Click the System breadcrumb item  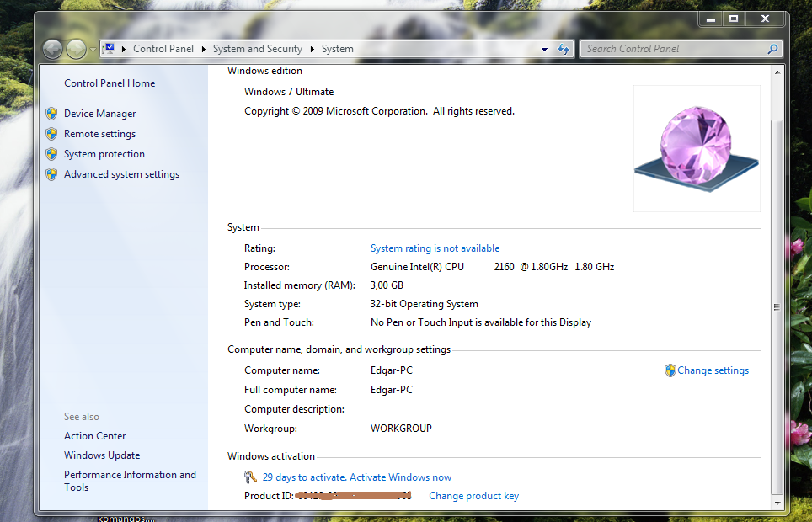(338, 49)
